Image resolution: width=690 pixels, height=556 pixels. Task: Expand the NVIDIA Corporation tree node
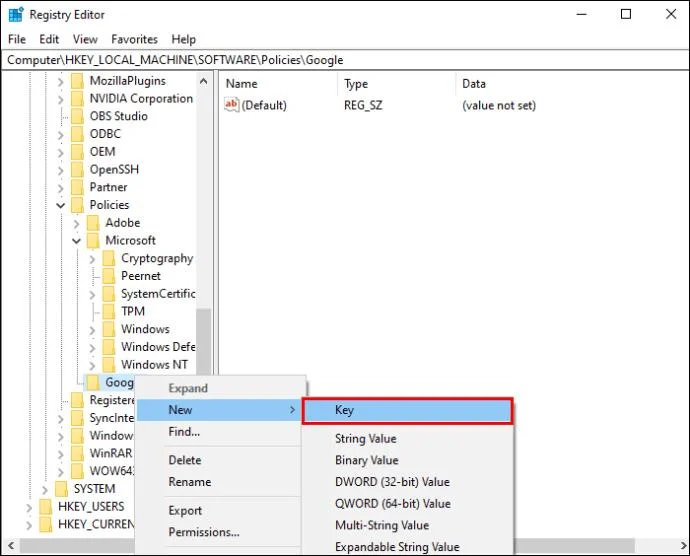[x=61, y=99]
